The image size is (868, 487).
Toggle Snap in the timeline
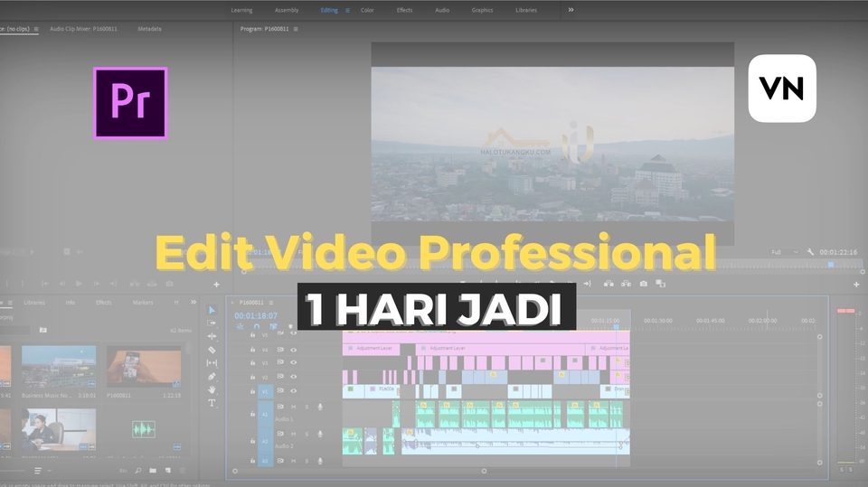pyautogui.click(x=257, y=327)
